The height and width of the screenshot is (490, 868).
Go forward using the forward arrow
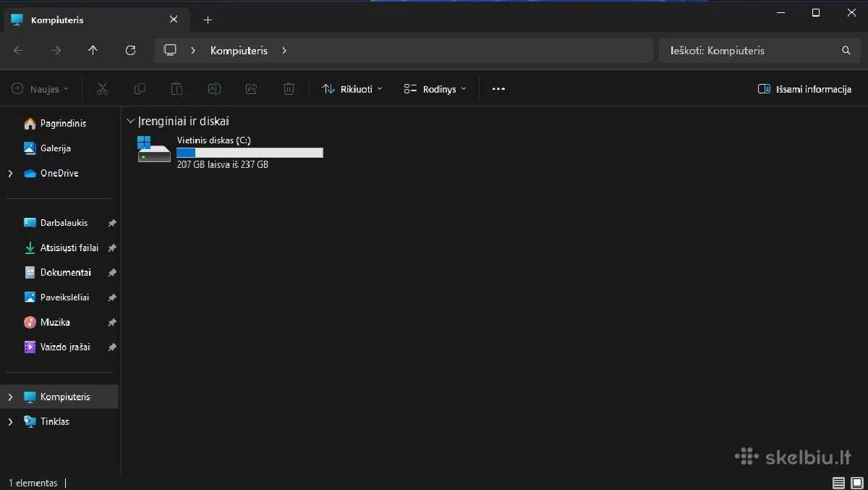point(56,50)
